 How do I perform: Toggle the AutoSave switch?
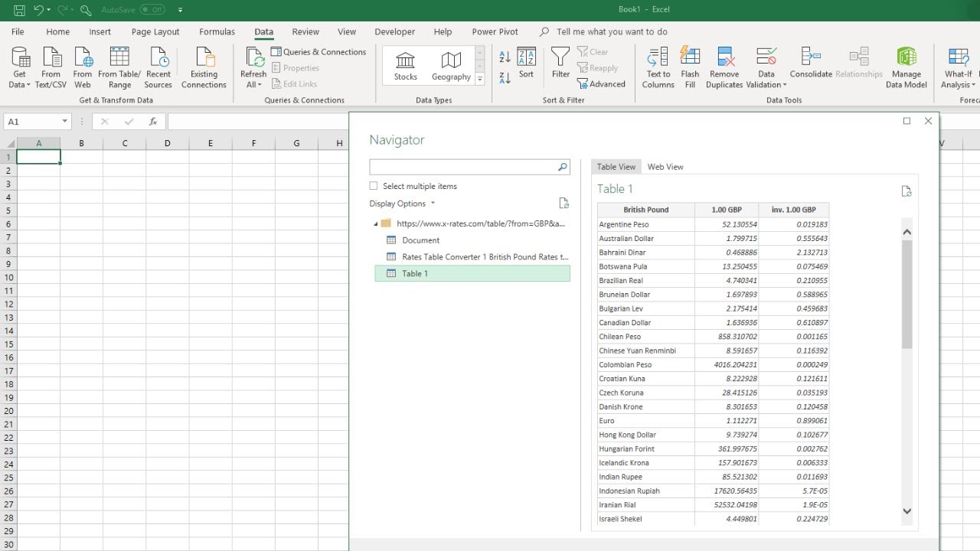pyautogui.click(x=152, y=10)
